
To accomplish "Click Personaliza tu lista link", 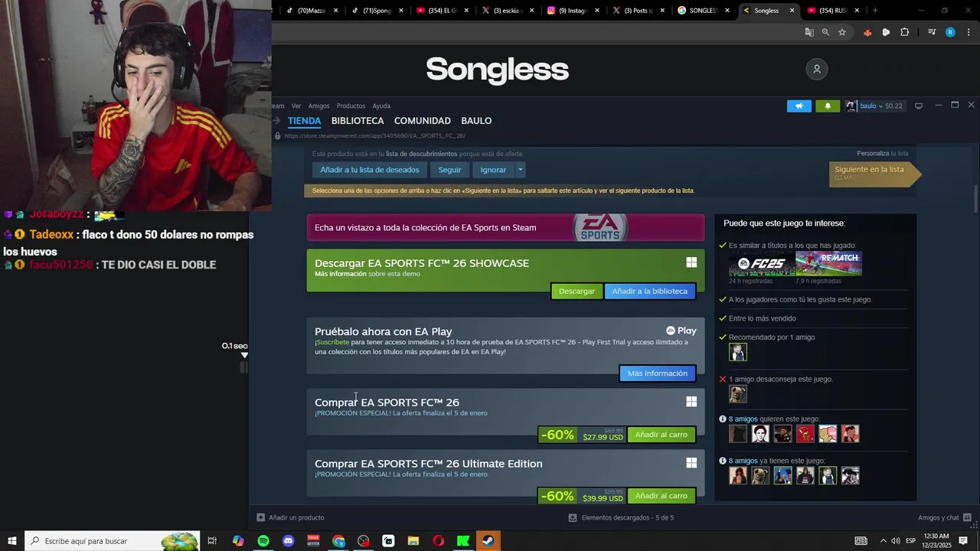I will click(883, 153).
